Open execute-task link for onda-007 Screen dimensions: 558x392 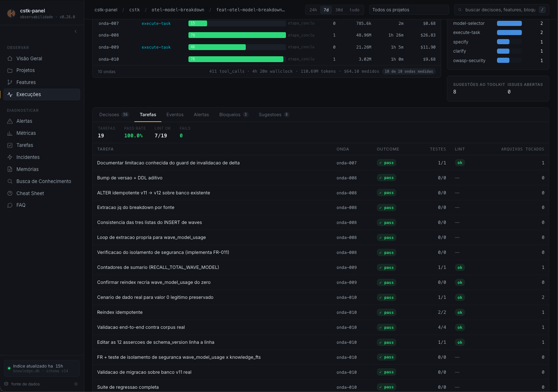coord(156,23)
